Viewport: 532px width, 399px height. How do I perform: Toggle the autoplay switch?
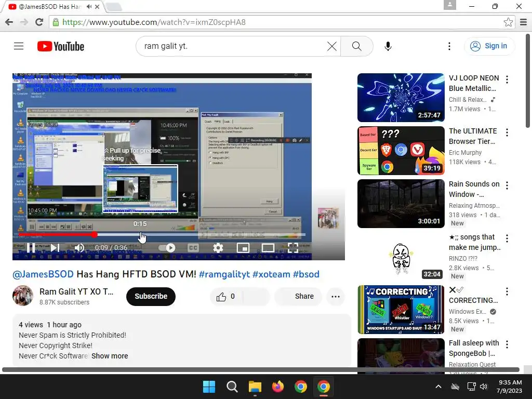[x=167, y=248]
